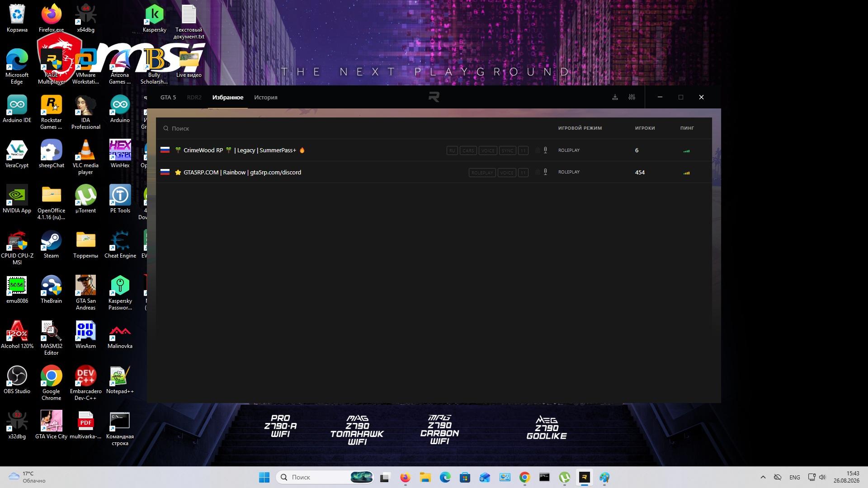Click the RAGE logo in the title bar

point(434,97)
